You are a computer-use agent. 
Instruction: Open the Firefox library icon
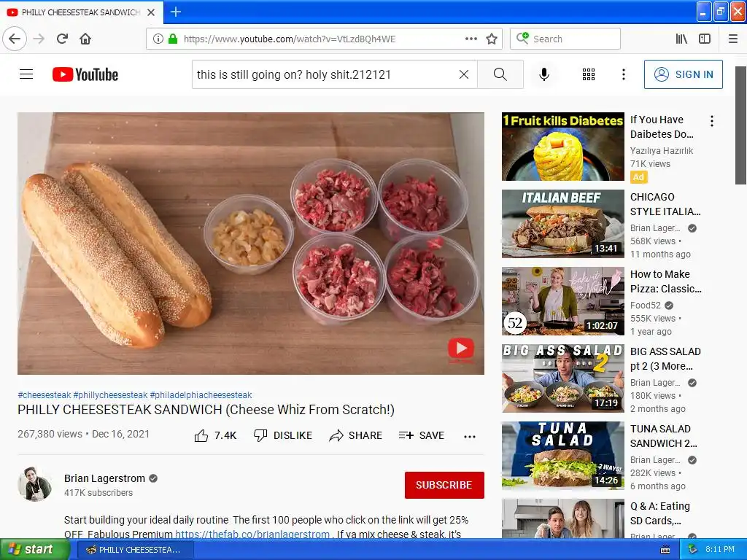coord(681,39)
